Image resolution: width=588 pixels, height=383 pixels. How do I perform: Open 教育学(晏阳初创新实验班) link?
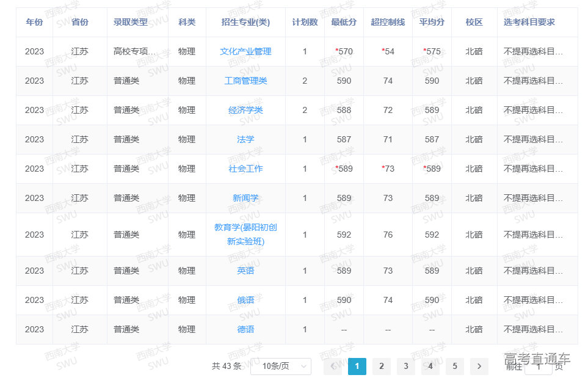coord(245,234)
